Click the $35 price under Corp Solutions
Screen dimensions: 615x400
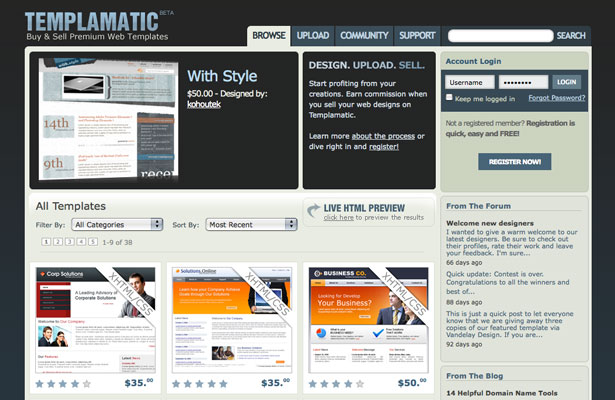[x=139, y=382]
